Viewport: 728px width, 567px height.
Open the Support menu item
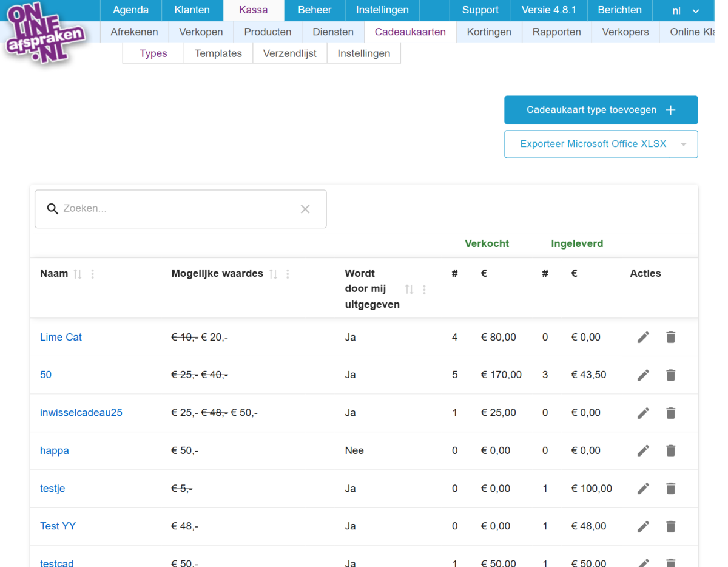click(x=480, y=10)
